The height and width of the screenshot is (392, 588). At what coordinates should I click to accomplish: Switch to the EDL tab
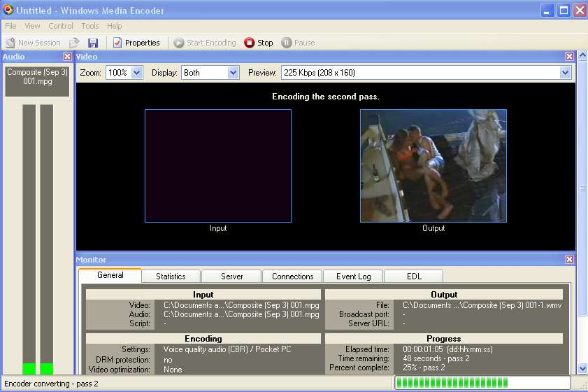414,276
